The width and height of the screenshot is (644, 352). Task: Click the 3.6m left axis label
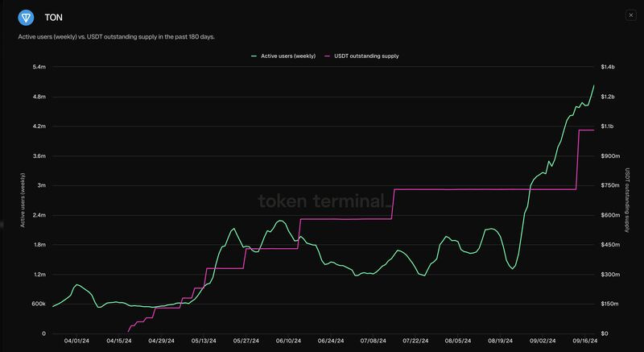[x=39, y=156]
